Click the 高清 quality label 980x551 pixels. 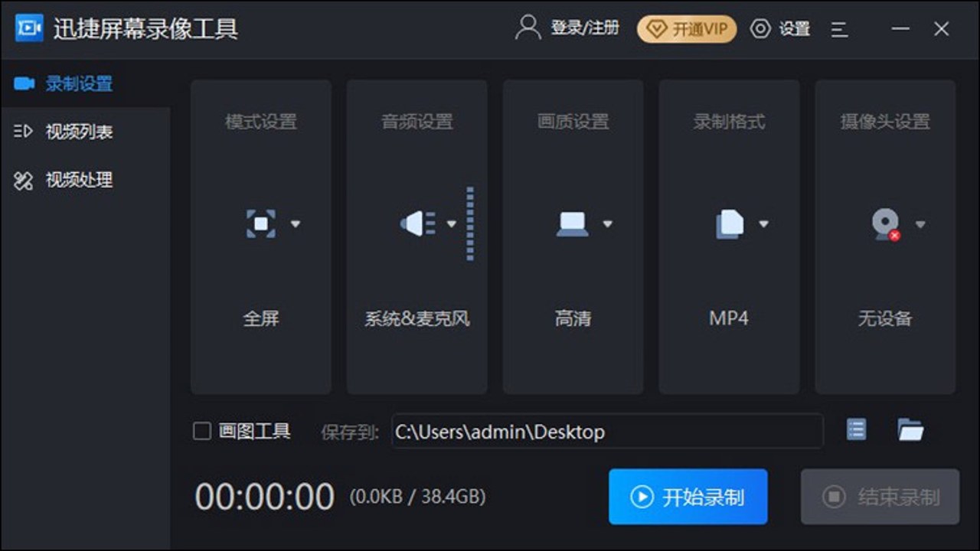click(573, 318)
